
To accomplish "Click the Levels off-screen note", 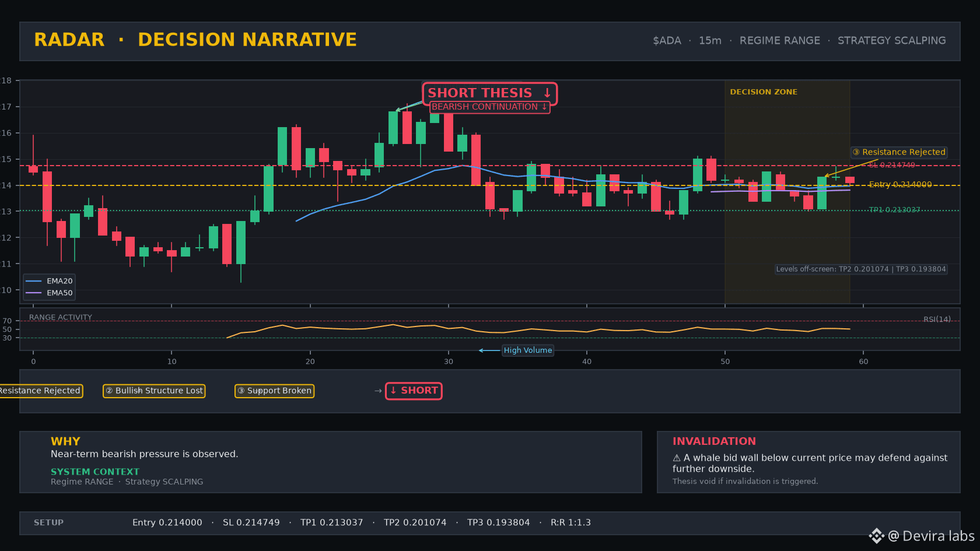I will pos(861,269).
